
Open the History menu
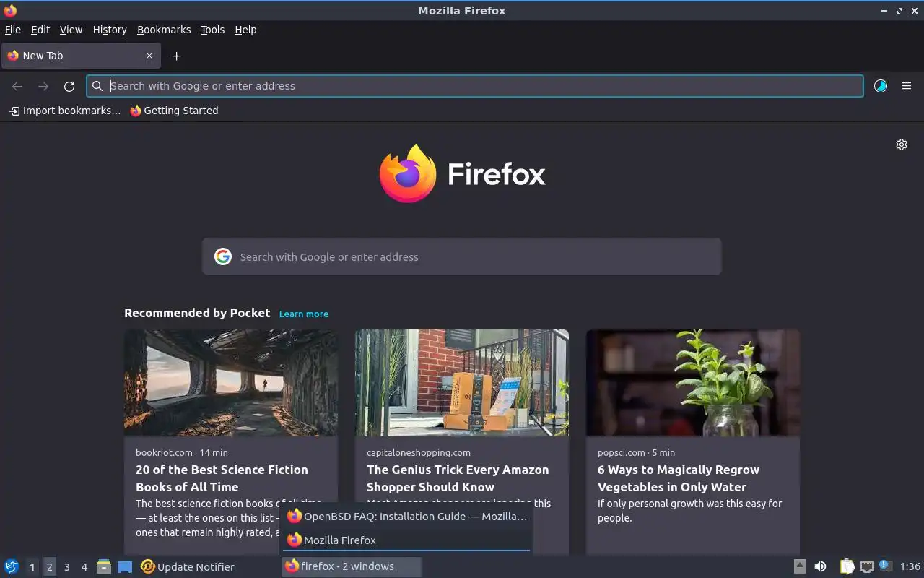pos(110,30)
